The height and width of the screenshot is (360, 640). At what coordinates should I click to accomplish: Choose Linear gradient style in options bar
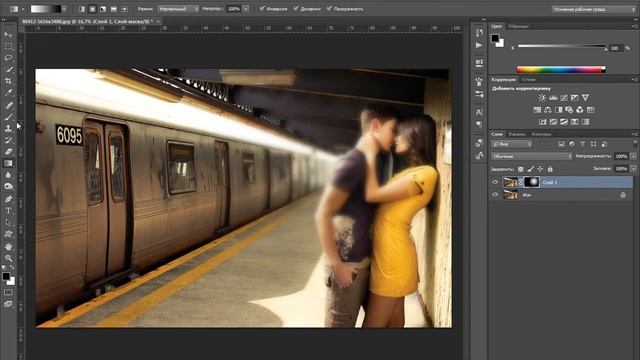[82, 9]
